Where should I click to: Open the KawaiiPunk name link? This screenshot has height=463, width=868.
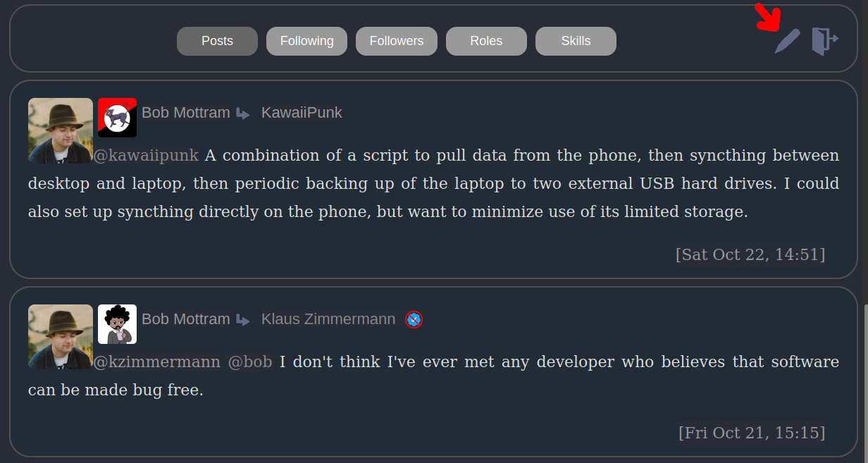pos(302,113)
